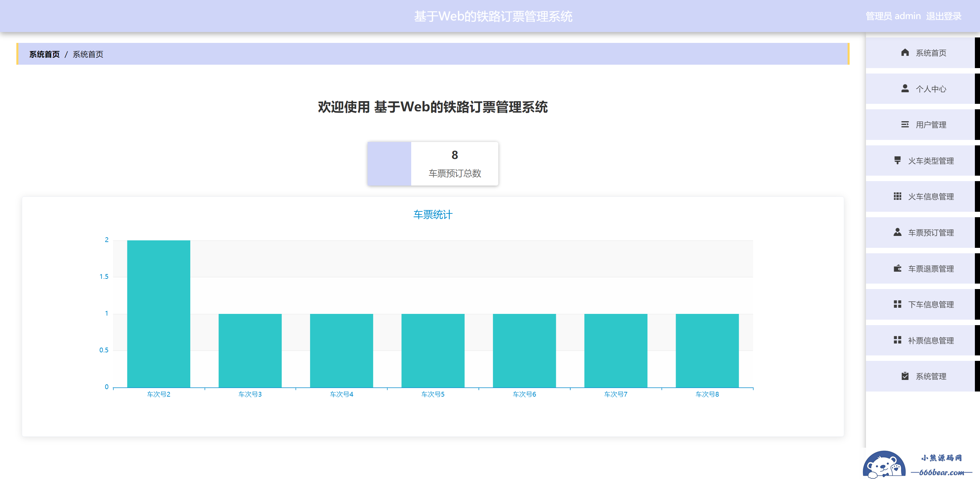Click the 车次号8 axis label
This screenshot has width=980, height=479.
(707, 394)
